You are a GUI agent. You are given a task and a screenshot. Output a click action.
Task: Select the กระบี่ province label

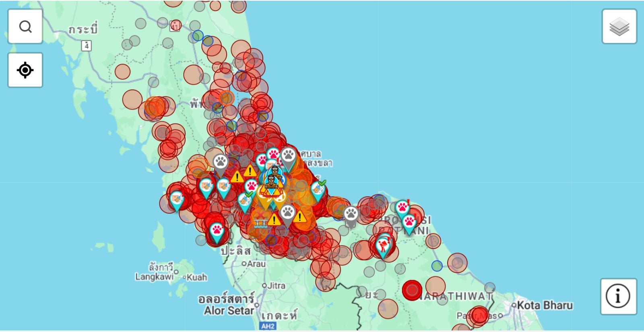pyautogui.click(x=83, y=30)
